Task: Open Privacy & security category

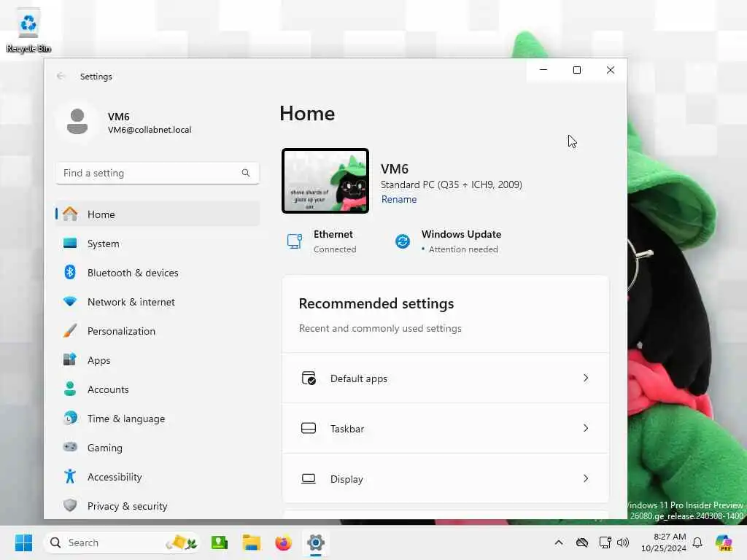Action: (158, 506)
